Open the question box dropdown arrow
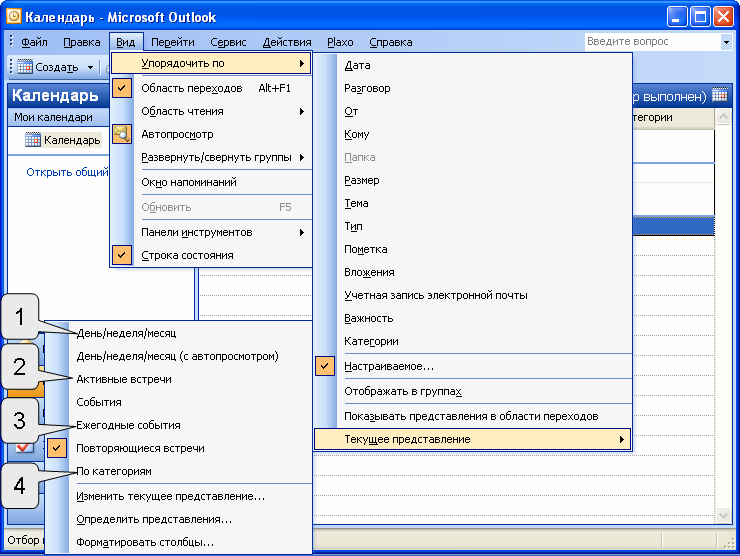 click(726, 42)
